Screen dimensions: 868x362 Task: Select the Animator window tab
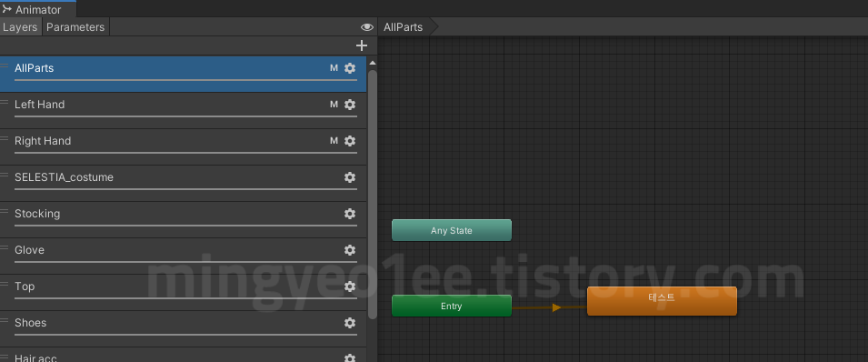point(37,9)
